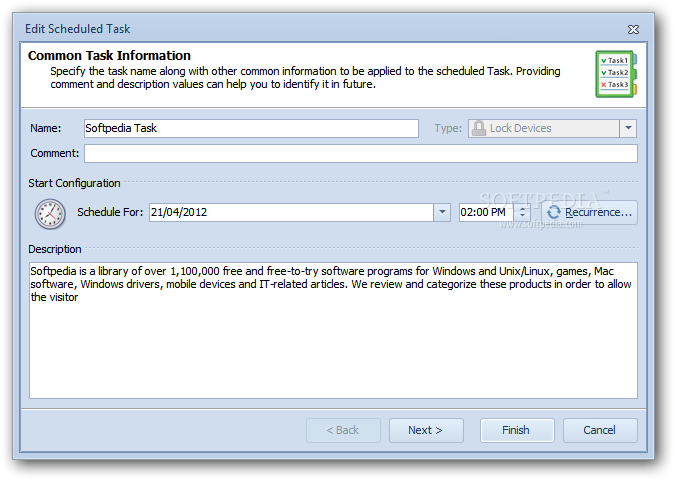This screenshot has height=480, width=675.
Task: Click the 02:00 PM time field
Action: pos(486,212)
